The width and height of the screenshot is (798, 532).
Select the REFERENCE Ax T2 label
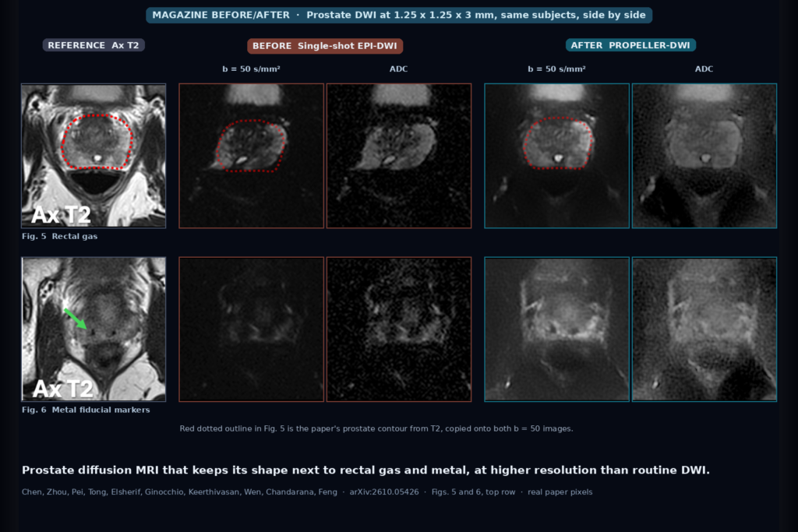[94, 45]
